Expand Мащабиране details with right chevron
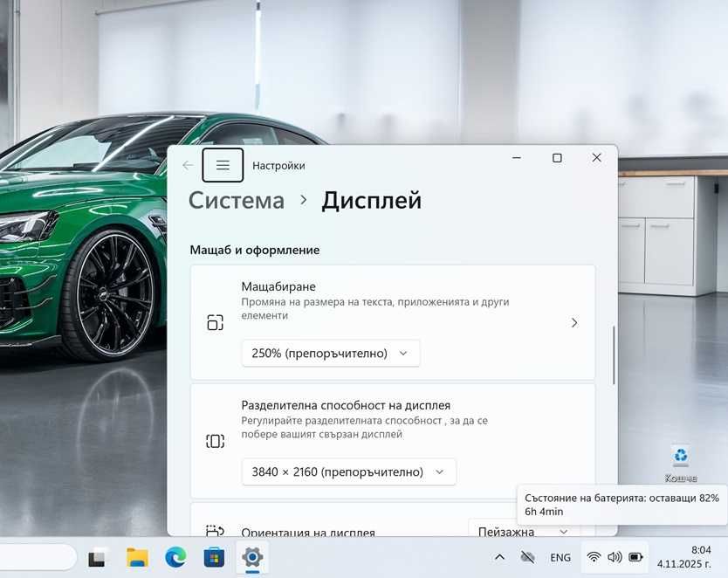Image resolution: width=728 pixels, height=578 pixels. click(574, 323)
